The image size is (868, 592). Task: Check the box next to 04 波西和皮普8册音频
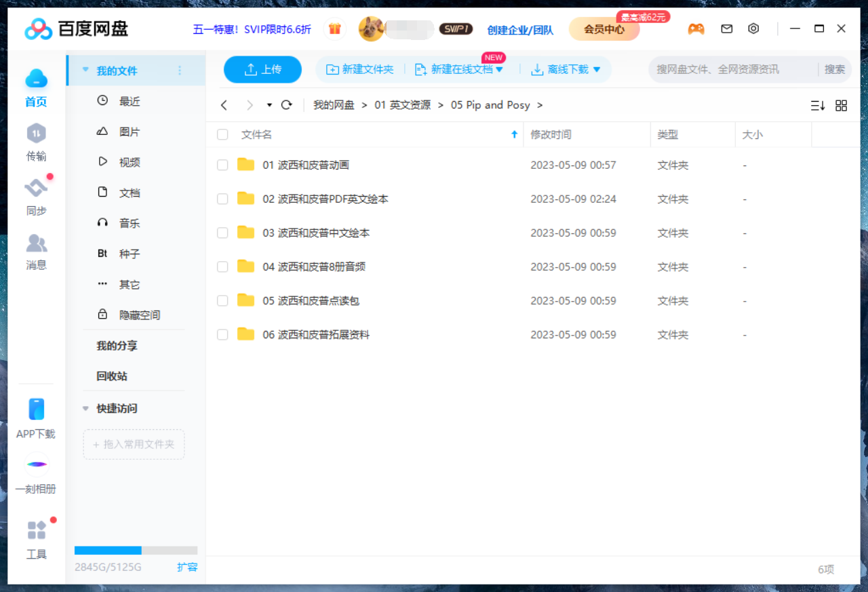tap(222, 267)
